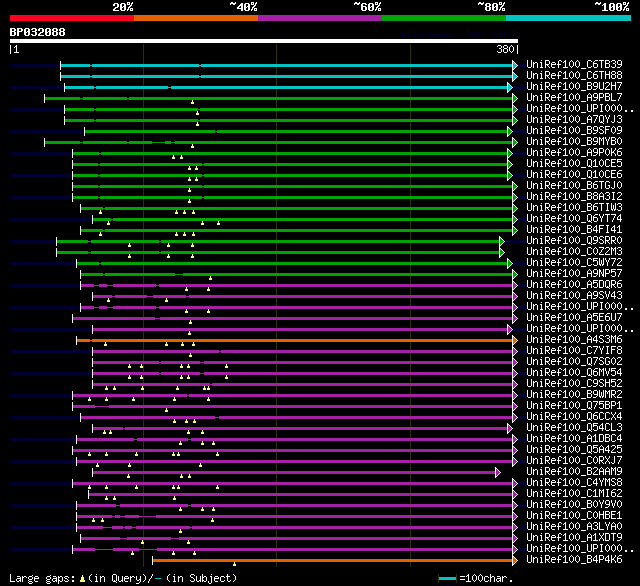The height and width of the screenshot is (586, 640).
Task: Open the UniRef100_A7QYJ3 hit label
Action: [574, 120]
